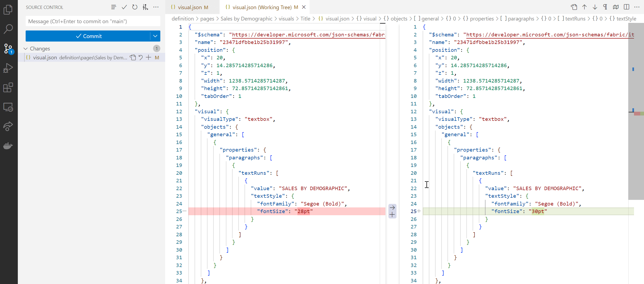Go to next change arrow
This screenshot has width=644, height=284.
(x=595, y=7)
